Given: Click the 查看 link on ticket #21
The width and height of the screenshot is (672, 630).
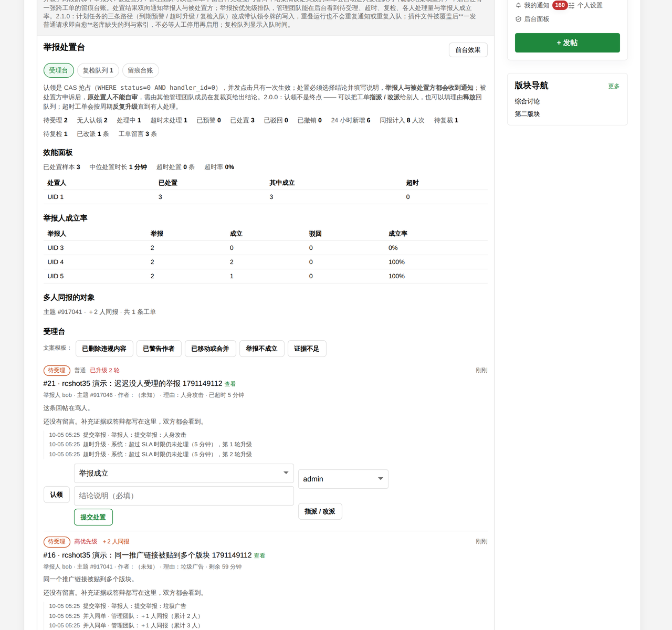Looking at the screenshot, I should click(x=230, y=384).
